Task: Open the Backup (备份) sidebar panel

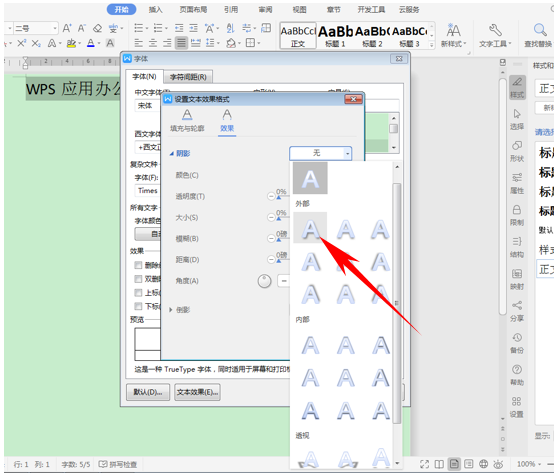Action: coord(517,343)
